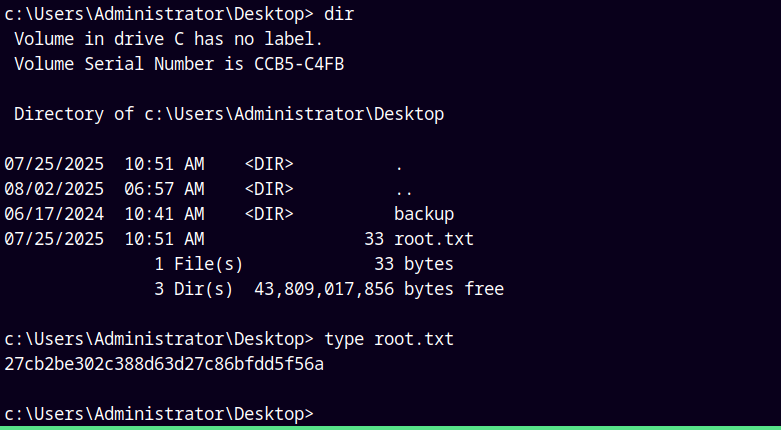Click the '1 File(s)' summary text

pyautogui.click(x=199, y=264)
